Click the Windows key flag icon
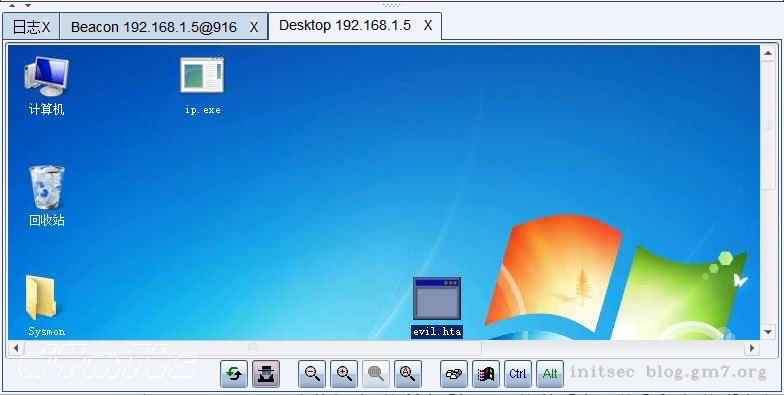 [486, 374]
